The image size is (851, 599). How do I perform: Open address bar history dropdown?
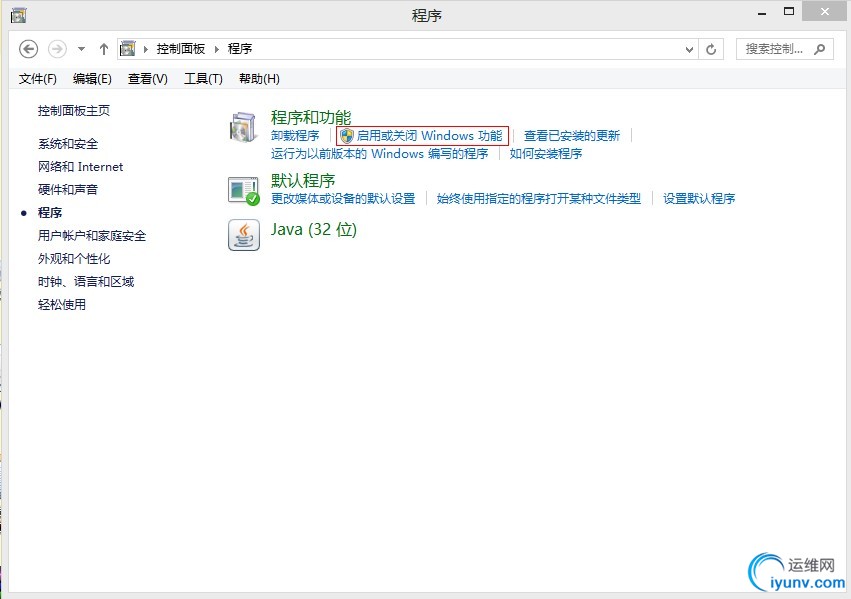point(689,49)
